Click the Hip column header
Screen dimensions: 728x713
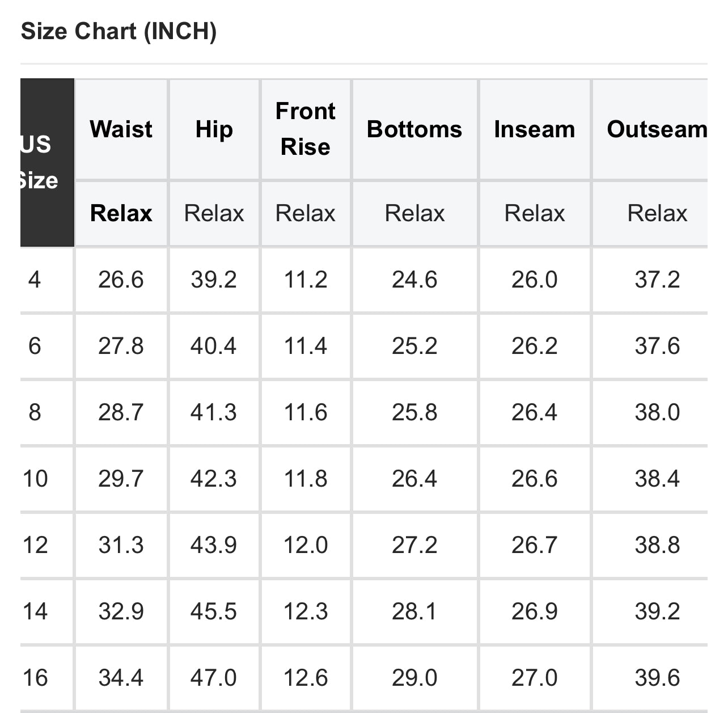pyautogui.click(x=214, y=129)
